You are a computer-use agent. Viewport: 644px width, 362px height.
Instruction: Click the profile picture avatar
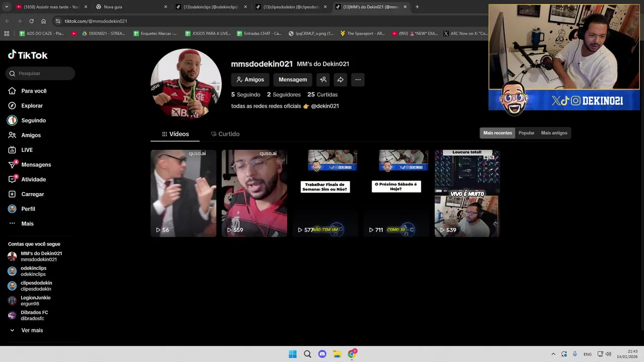(186, 84)
